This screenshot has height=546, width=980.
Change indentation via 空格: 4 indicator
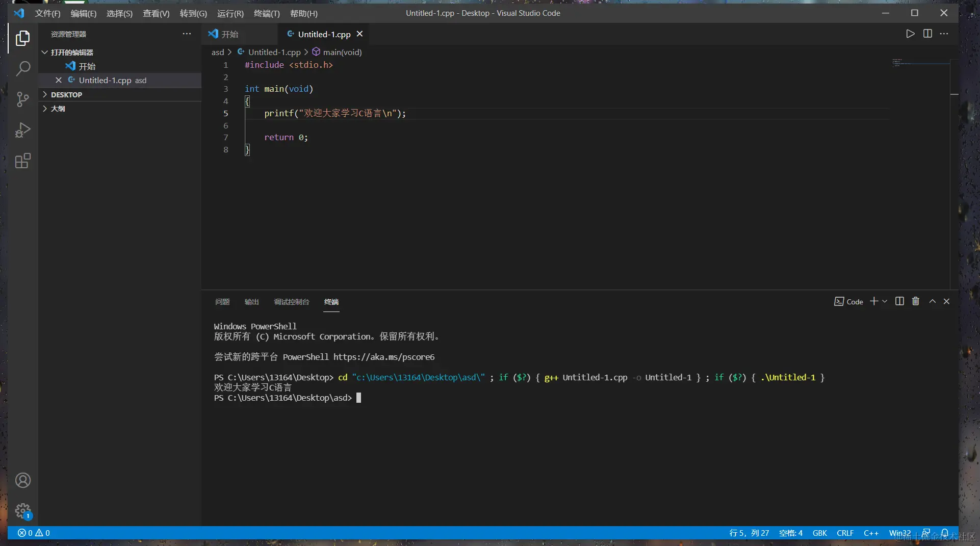[x=791, y=533]
